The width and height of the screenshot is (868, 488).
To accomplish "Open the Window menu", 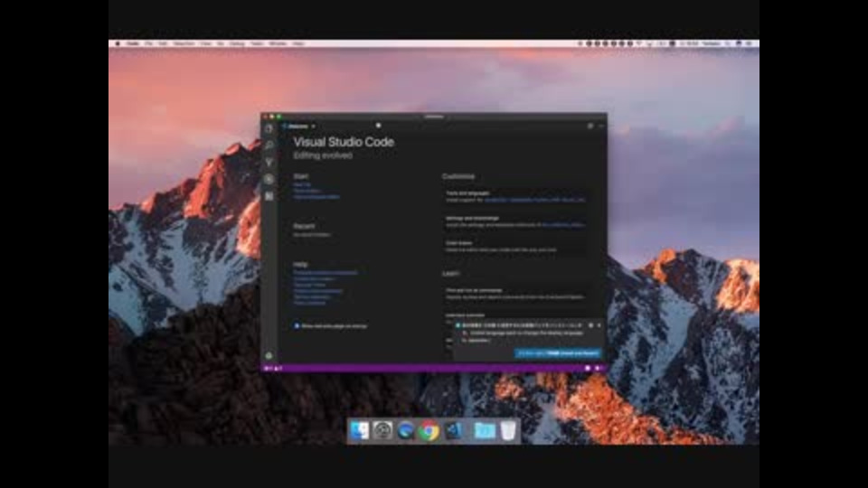I will [x=278, y=43].
